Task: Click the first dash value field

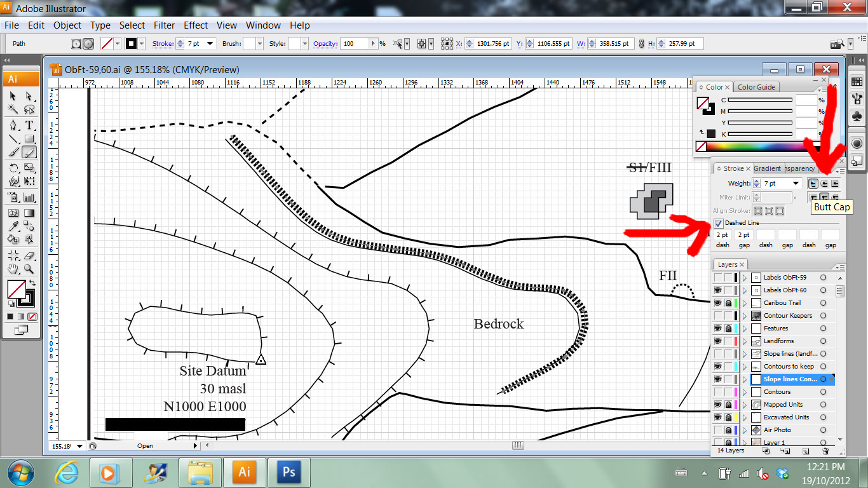Action: pyautogui.click(x=722, y=235)
